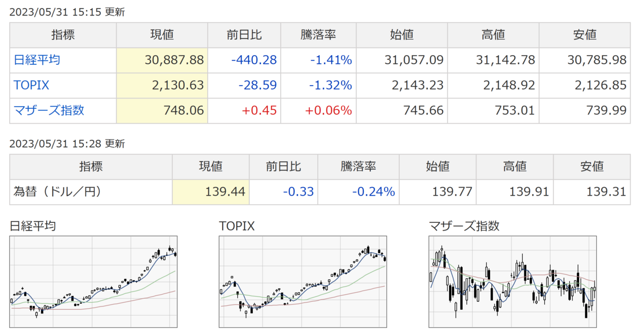Click the マザーズ change rate +0.06%
The height and width of the screenshot is (336, 644).
point(328,110)
